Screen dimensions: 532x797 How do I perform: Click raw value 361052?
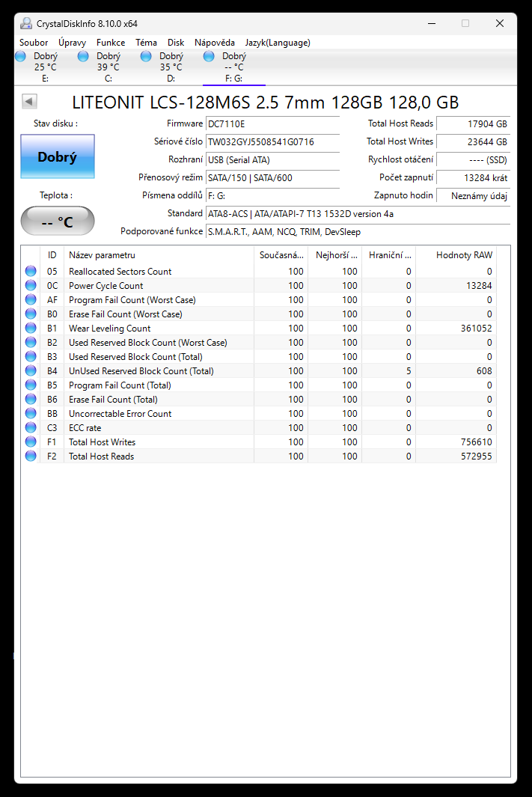476,329
